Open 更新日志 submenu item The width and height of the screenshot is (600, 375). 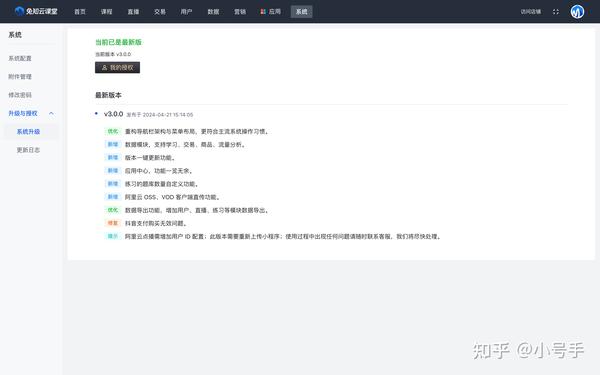click(x=28, y=150)
